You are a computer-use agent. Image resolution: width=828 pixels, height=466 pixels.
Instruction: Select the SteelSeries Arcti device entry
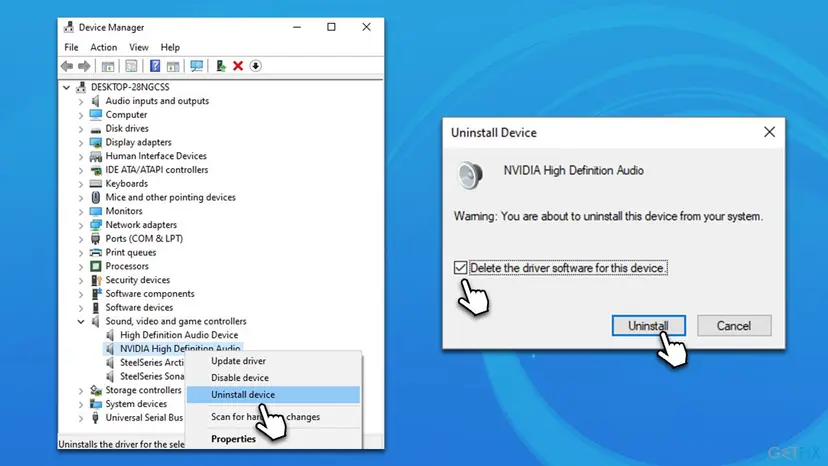tap(152, 362)
